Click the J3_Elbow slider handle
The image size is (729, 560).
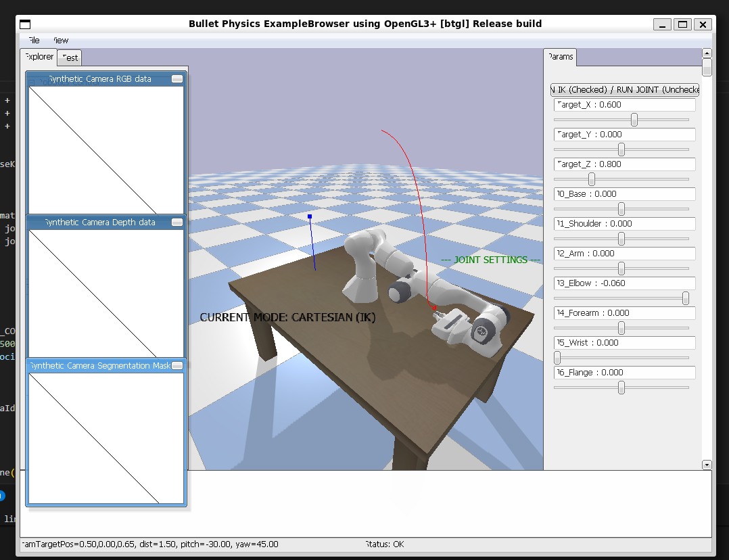coord(685,298)
